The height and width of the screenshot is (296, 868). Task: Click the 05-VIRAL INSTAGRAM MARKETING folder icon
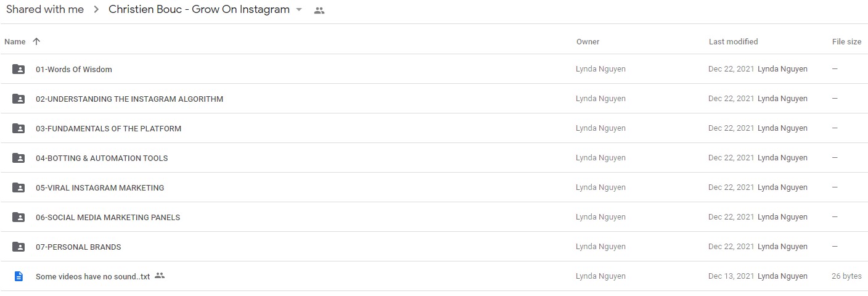click(x=18, y=187)
